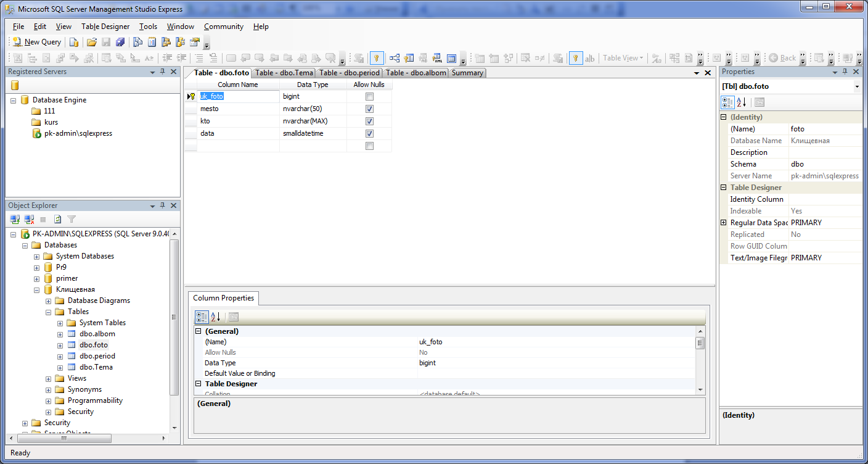The height and width of the screenshot is (464, 868).
Task: Click the close X of the document tab area
Action: (708, 73)
